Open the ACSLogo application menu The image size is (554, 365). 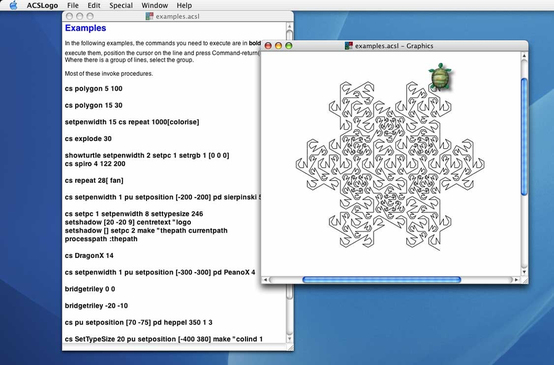click(42, 5)
